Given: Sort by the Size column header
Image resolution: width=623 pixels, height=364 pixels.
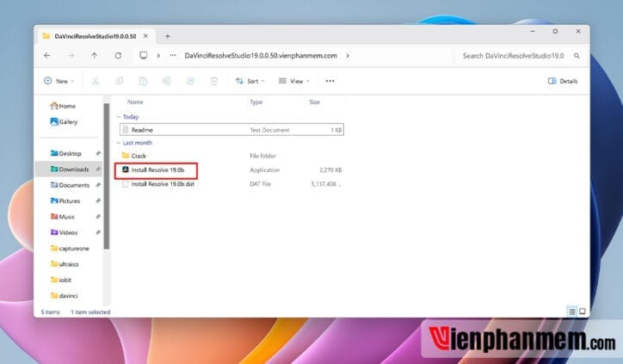Looking at the screenshot, I should pos(314,102).
